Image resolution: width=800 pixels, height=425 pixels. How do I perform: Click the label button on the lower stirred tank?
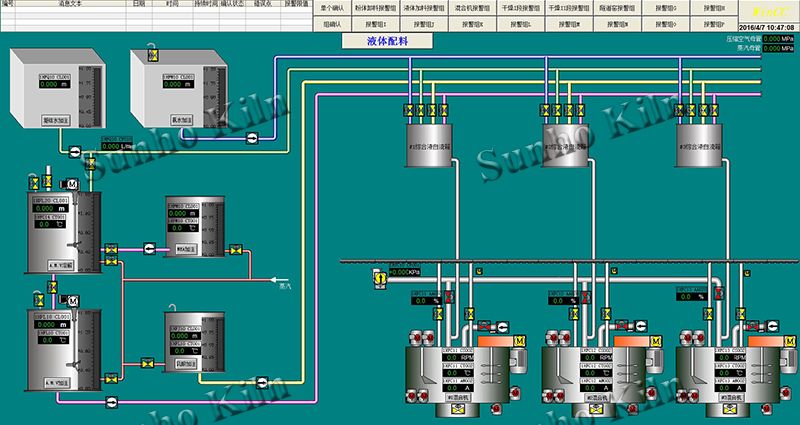pos(57,382)
